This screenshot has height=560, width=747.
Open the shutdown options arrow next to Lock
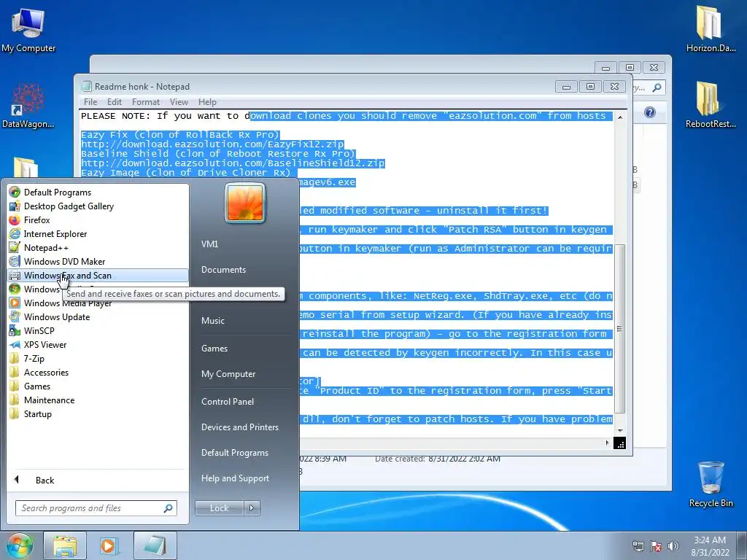[x=252, y=508]
